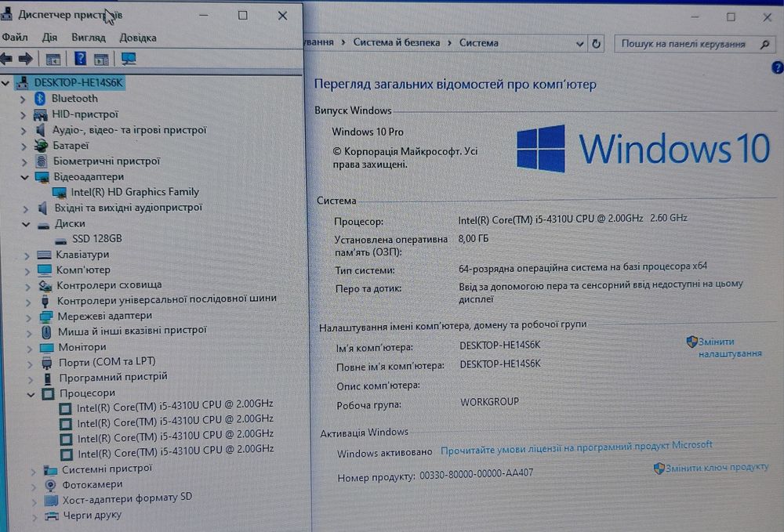Open the address bar history dropdown

click(579, 43)
